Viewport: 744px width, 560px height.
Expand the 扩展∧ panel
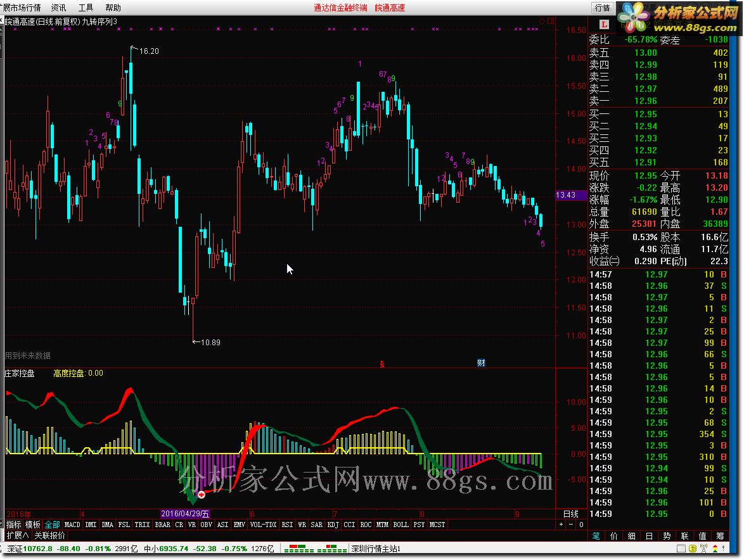(18, 535)
